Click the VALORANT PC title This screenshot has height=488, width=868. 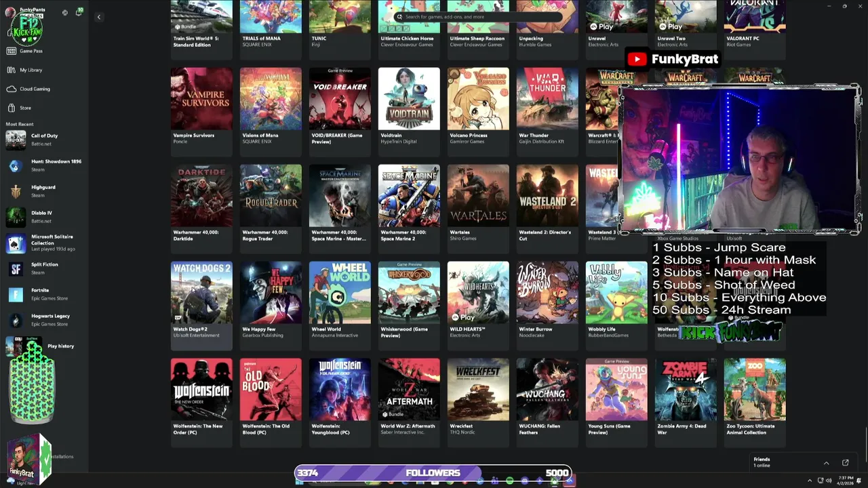[743, 39]
